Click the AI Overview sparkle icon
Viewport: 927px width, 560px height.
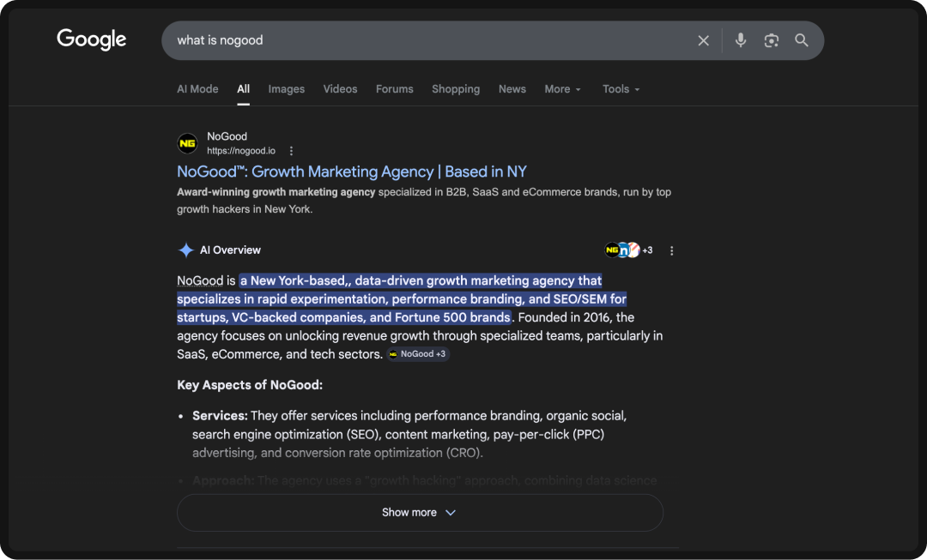[x=185, y=250]
